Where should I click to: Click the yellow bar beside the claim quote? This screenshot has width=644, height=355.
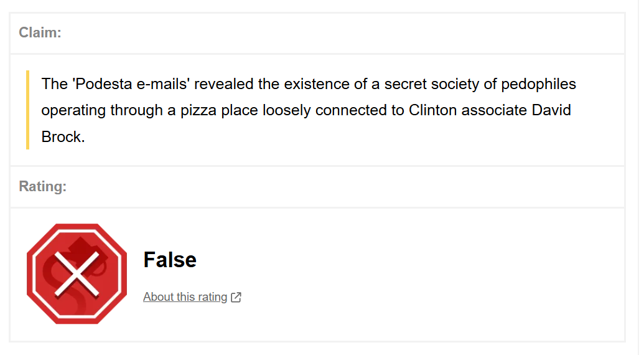[27, 110]
